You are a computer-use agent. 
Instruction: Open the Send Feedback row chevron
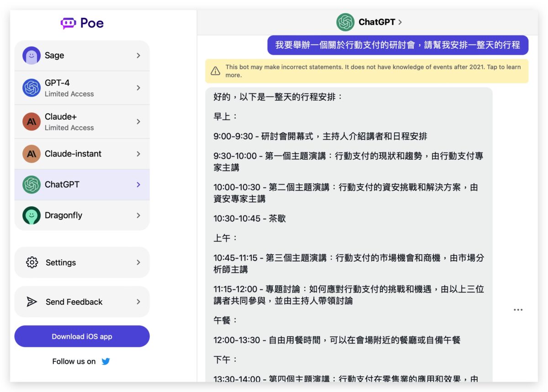point(138,302)
